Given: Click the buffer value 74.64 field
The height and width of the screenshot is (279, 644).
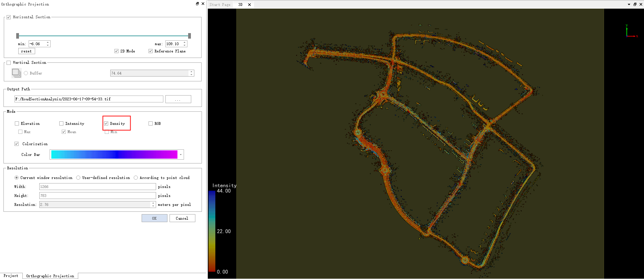Looking at the screenshot, I should [x=150, y=73].
